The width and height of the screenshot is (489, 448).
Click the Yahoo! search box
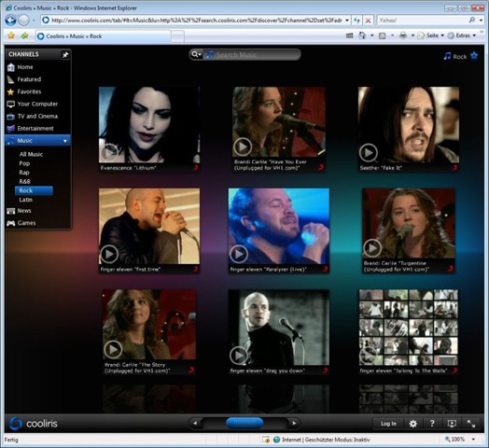[x=423, y=21]
